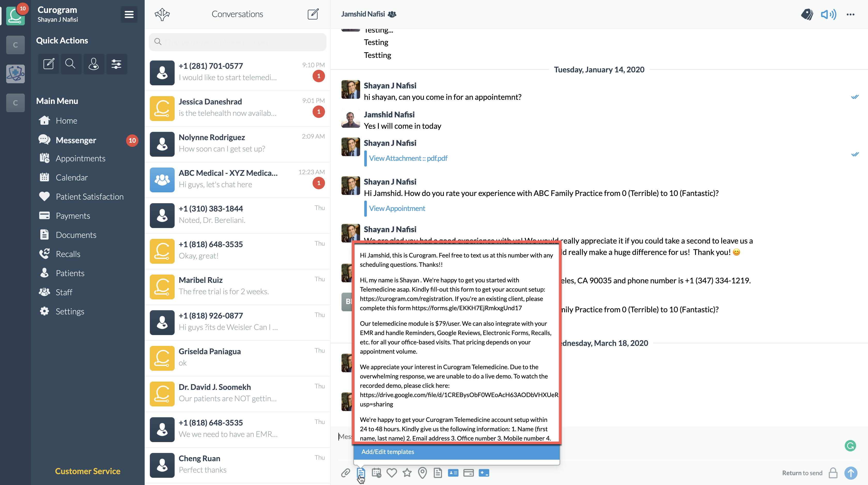Click the paperclip attachment icon

pyautogui.click(x=345, y=473)
